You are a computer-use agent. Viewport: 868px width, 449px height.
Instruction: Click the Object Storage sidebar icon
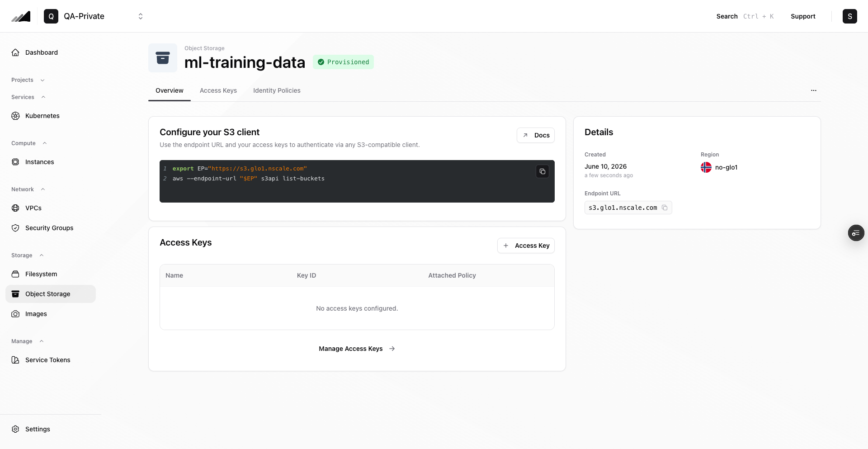coord(15,294)
